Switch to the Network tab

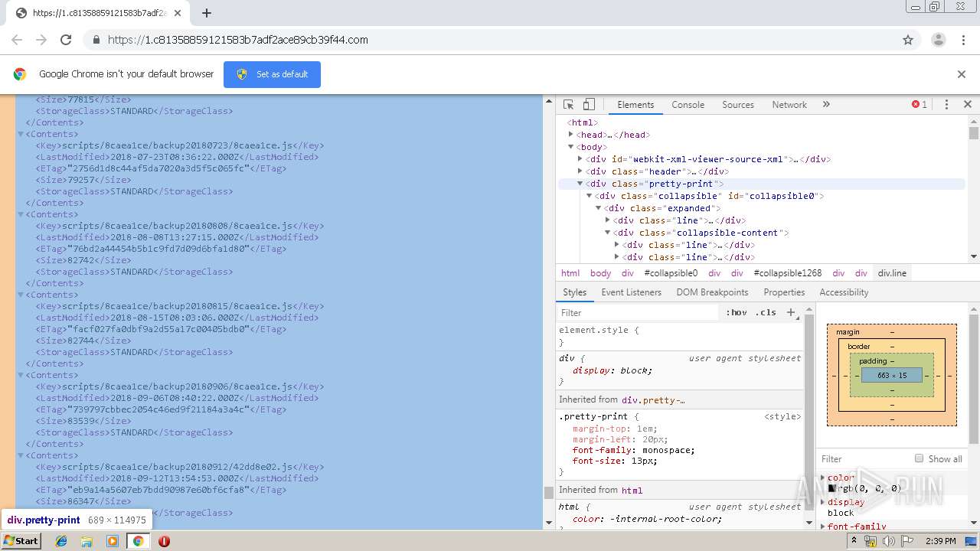tap(789, 105)
